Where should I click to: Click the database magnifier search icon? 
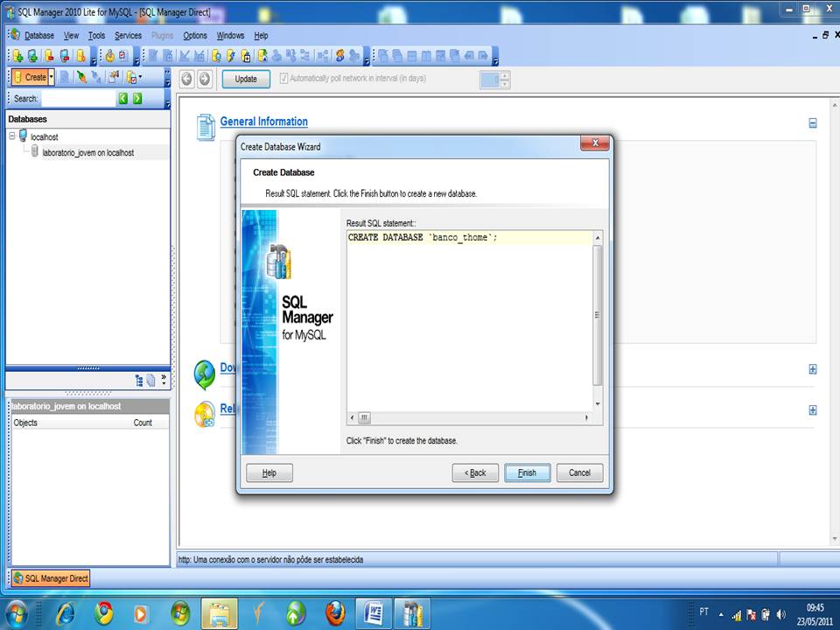pyautogui.click(x=216, y=56)
